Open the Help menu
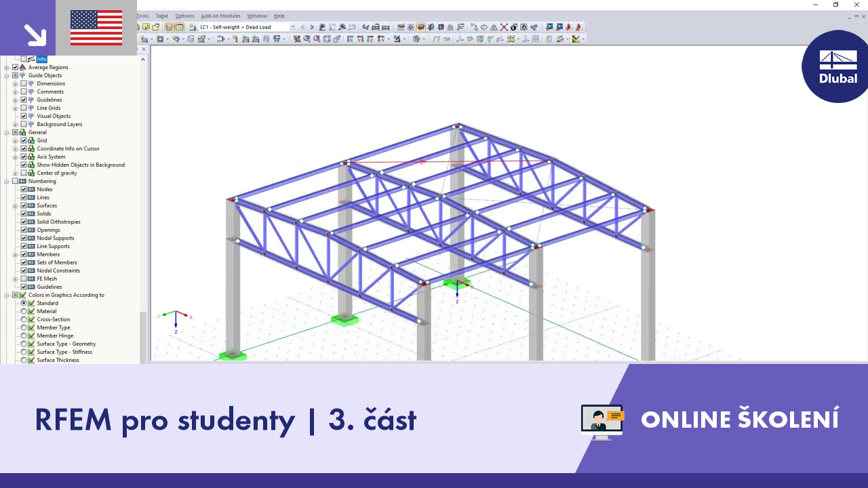The image size is (868, 488). 279,16
